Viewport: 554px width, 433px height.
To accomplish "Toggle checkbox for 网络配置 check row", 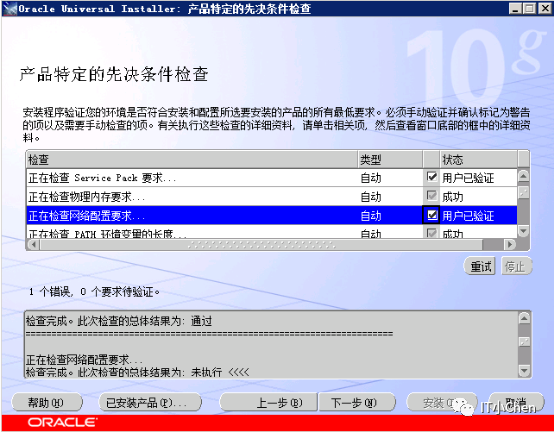I will (x=431, y=215).
